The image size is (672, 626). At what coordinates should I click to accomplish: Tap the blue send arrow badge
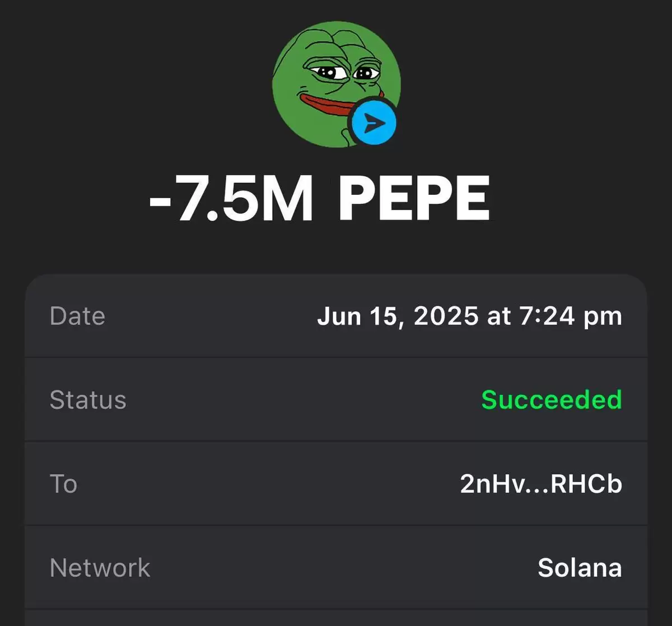coord(374,123)
